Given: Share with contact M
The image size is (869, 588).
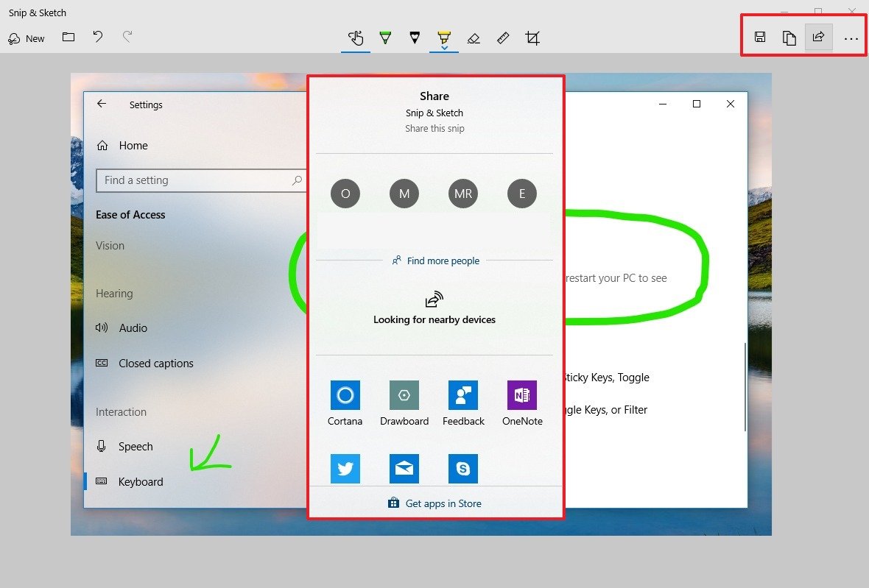Looking at the screenshot, I should pos(404,194).
